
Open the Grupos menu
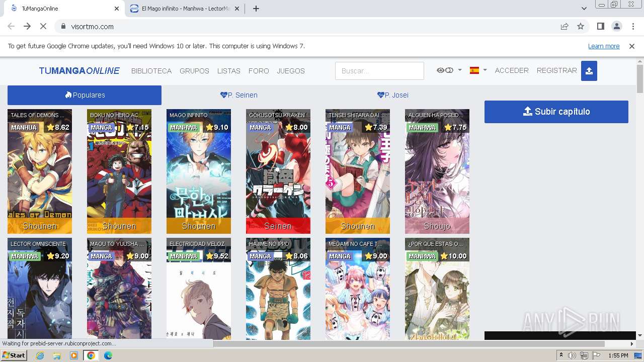tap(194, 71)
